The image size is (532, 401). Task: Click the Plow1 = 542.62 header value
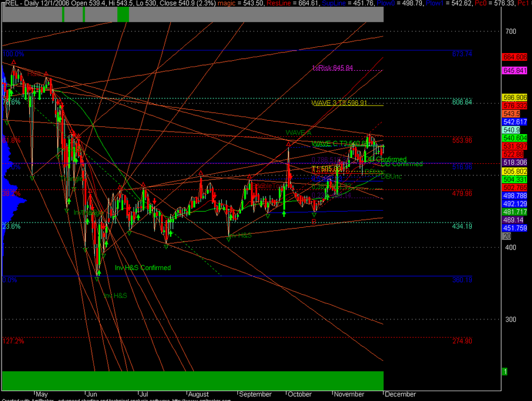click(448, 4)
